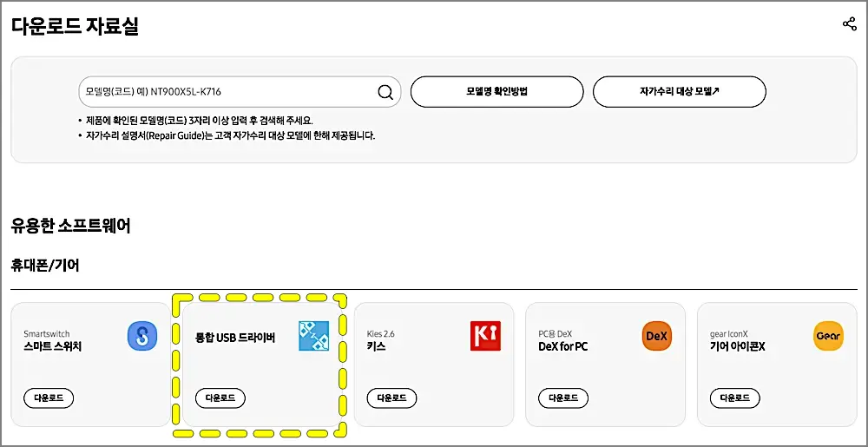The image size is (868, 447).
Task: Click the share icon at top right
Action: [x=849, y=24]
